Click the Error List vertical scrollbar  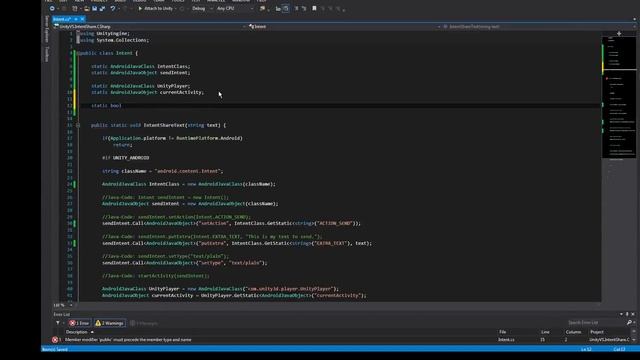click(x=634, y=336)
